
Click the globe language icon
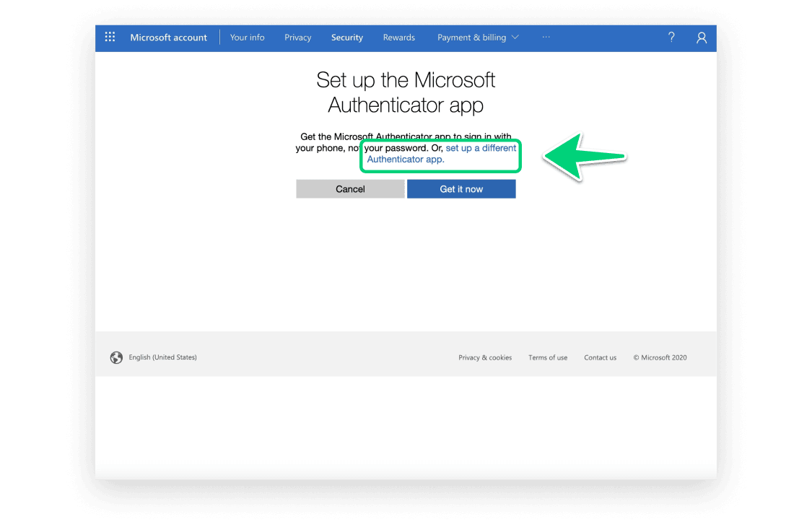(116, 357)
